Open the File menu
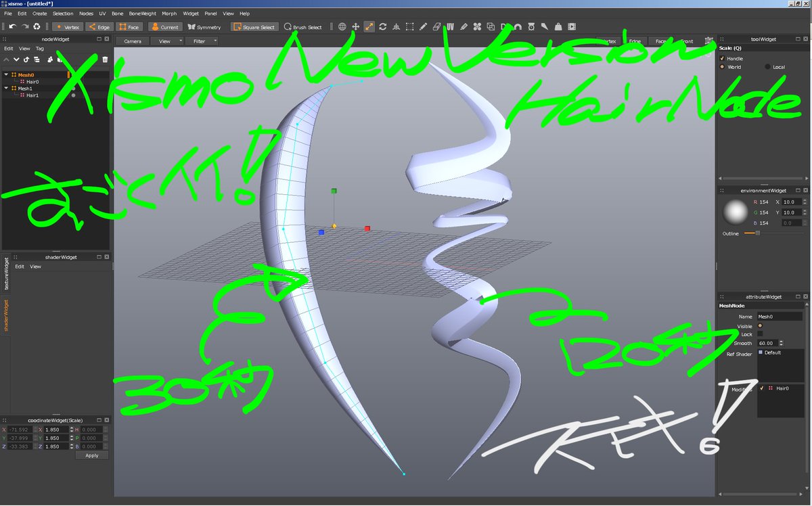This screenshot has width=812, height=506. coord(8,14)
